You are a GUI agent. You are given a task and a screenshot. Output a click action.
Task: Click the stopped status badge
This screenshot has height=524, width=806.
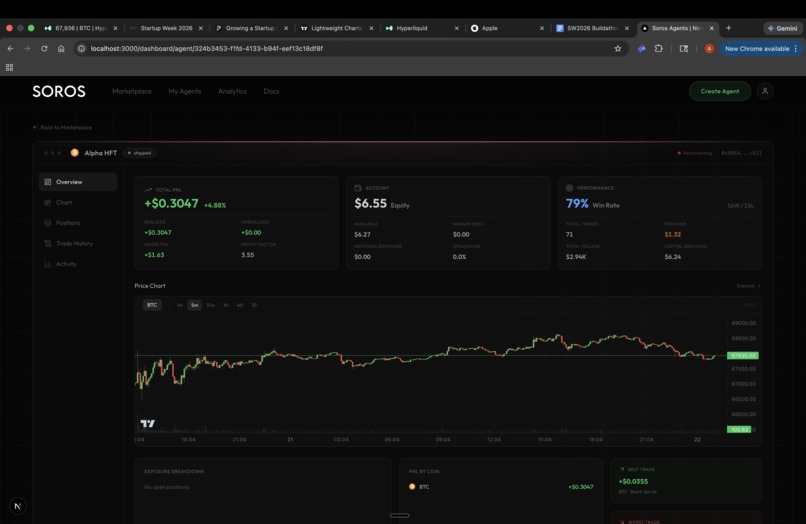point(139,153)
